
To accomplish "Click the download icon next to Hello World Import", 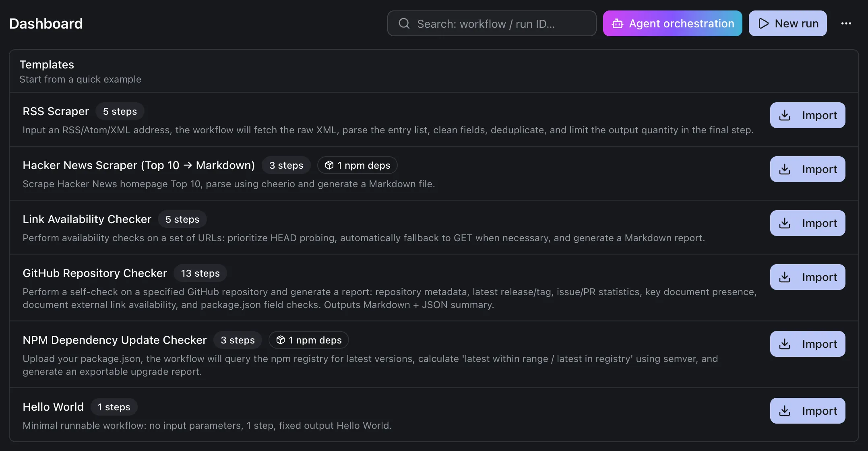I will [x=784, y=411].
